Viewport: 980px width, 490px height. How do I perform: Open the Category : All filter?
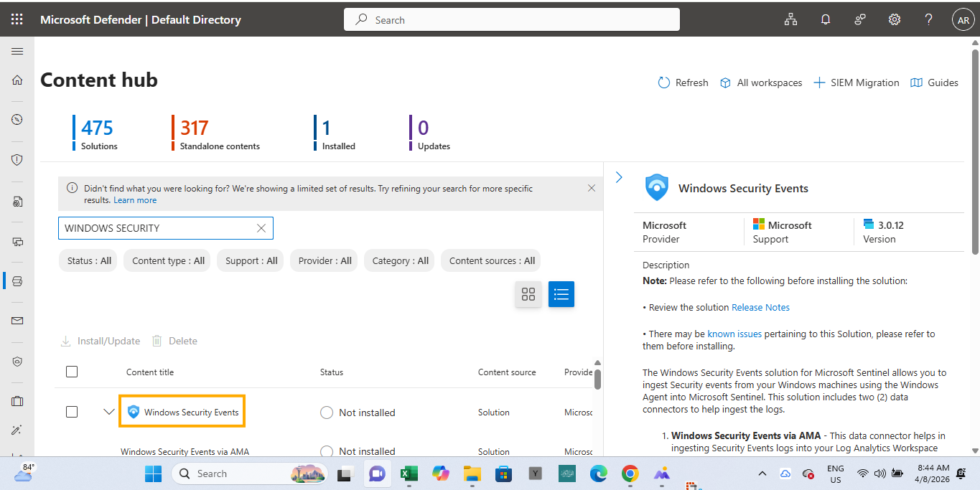(x=400, y=260)
